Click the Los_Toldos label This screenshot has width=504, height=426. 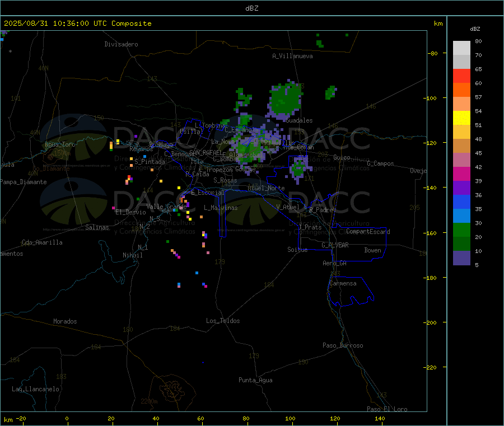(x=223, y=321)
